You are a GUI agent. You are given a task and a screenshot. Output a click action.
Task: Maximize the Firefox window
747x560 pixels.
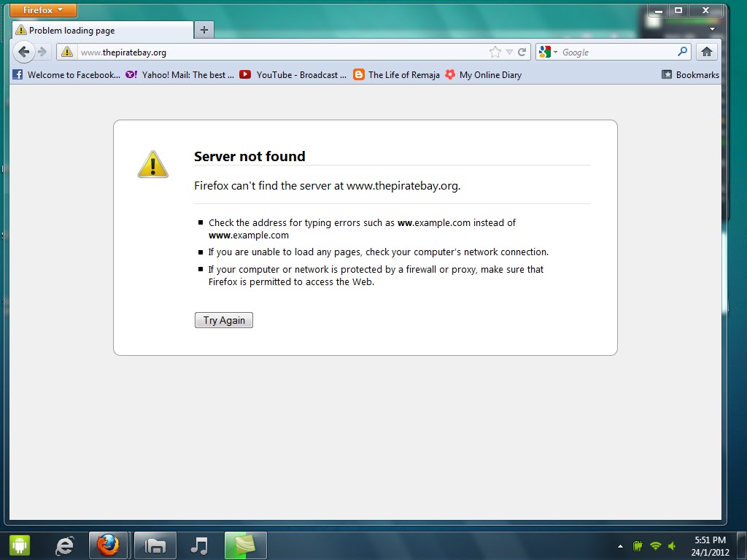point(678,10)
